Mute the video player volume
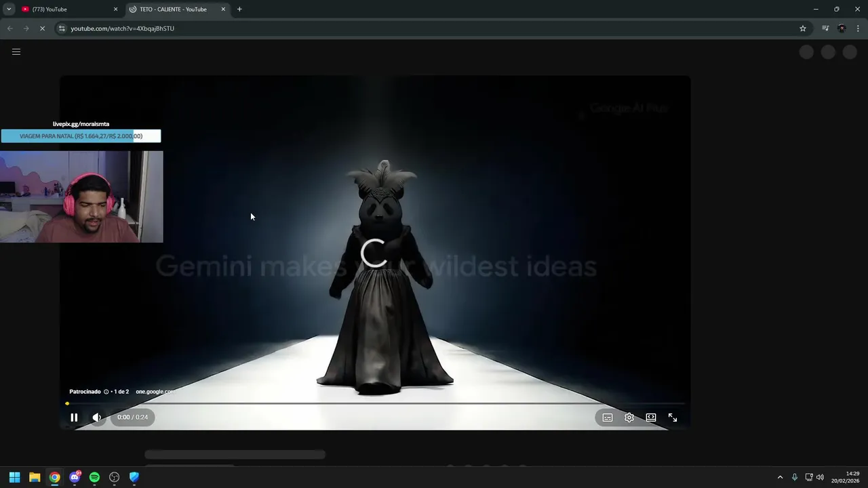This screenshot has height=488, width=868. (x=97, y=418)
